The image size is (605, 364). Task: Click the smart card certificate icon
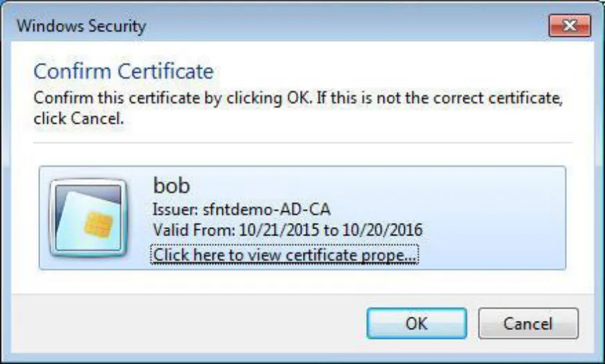[x=88, y=217]
